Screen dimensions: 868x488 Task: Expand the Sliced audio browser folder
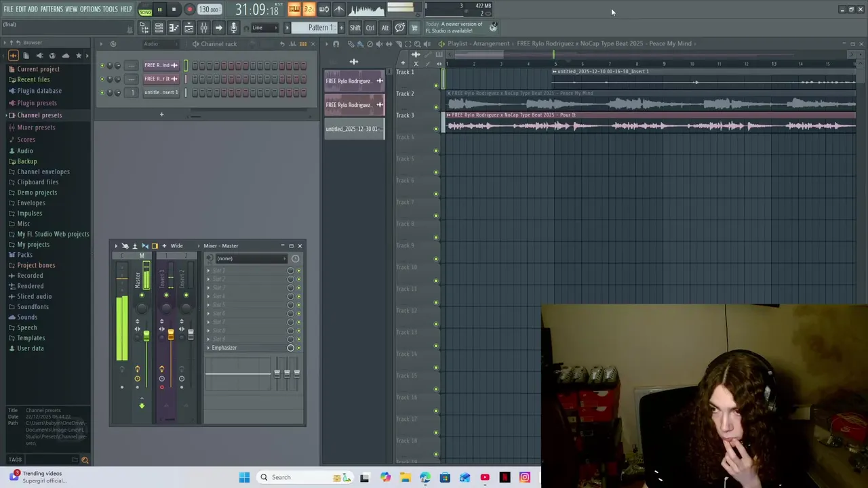tap(34, 296)
